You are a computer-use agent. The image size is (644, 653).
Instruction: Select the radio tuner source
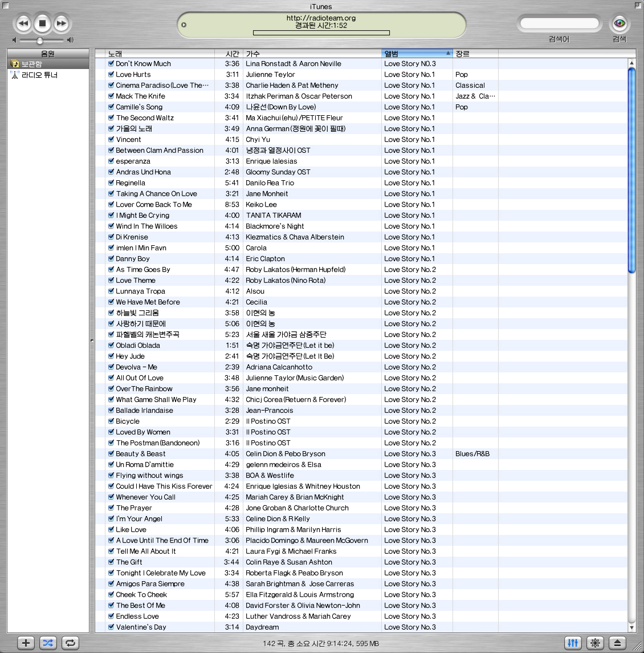point(39,75)
